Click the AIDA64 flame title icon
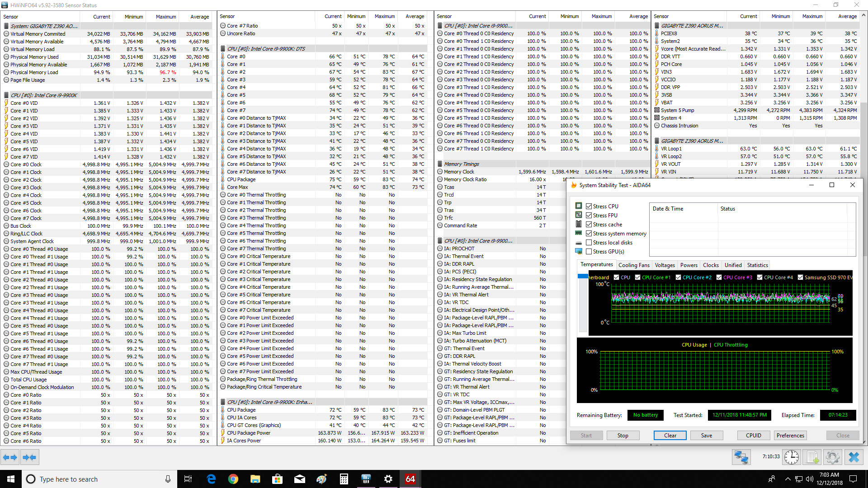 [x=574, y=185]
